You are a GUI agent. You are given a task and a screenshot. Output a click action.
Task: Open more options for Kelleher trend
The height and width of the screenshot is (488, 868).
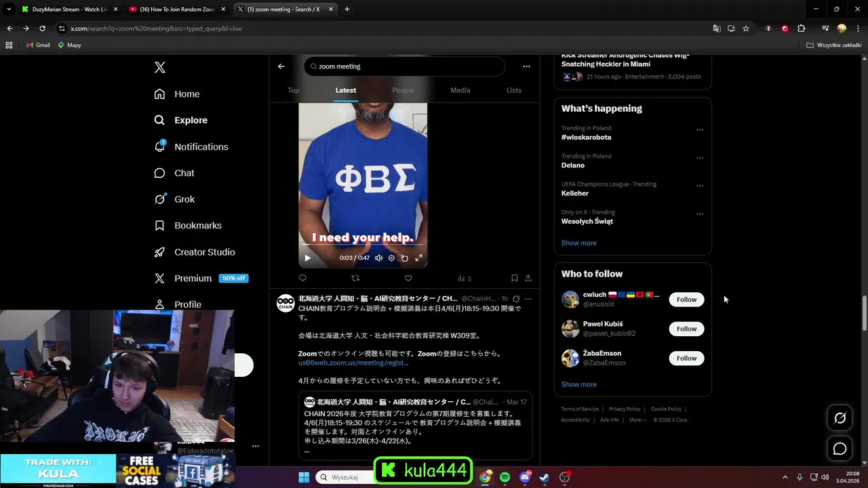tap(700, 186)
